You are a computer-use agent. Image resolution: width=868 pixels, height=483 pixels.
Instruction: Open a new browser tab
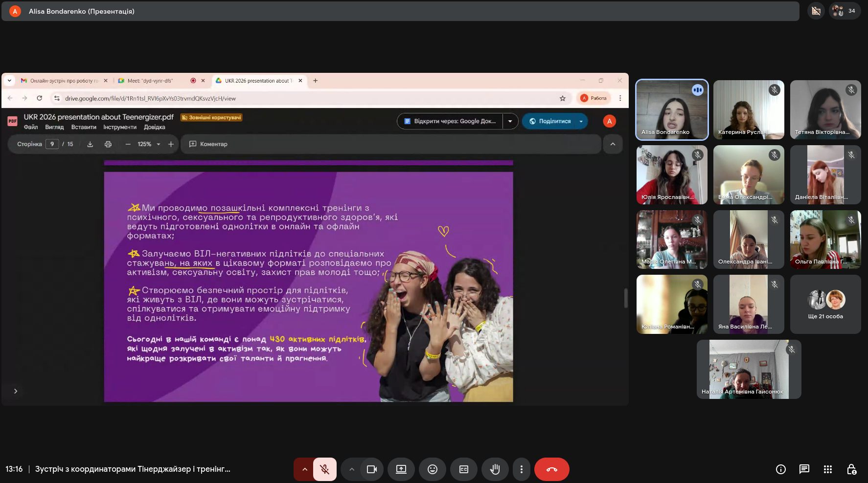click(x=316, y=81)
